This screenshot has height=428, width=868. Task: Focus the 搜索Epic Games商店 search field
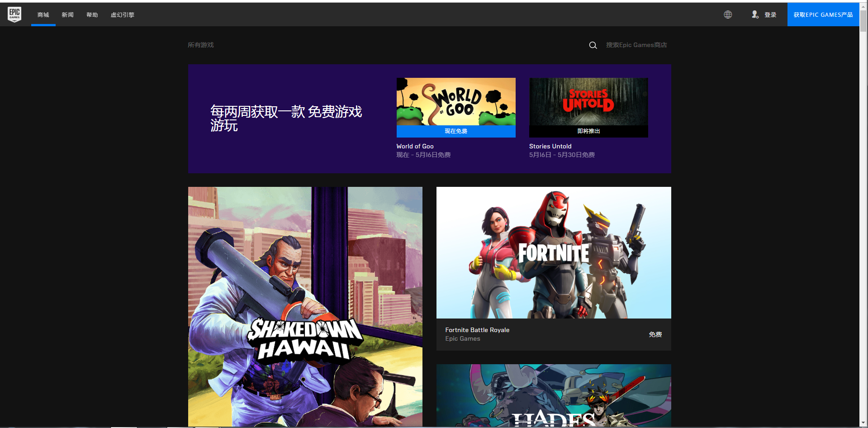click(636, 45)
